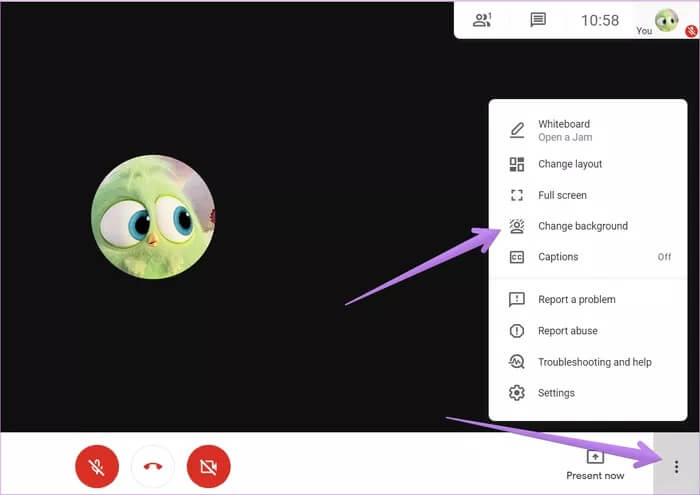Open the participants panel icon
The width and height of the screenshot is (700, 495).
(x=482, y=20)
